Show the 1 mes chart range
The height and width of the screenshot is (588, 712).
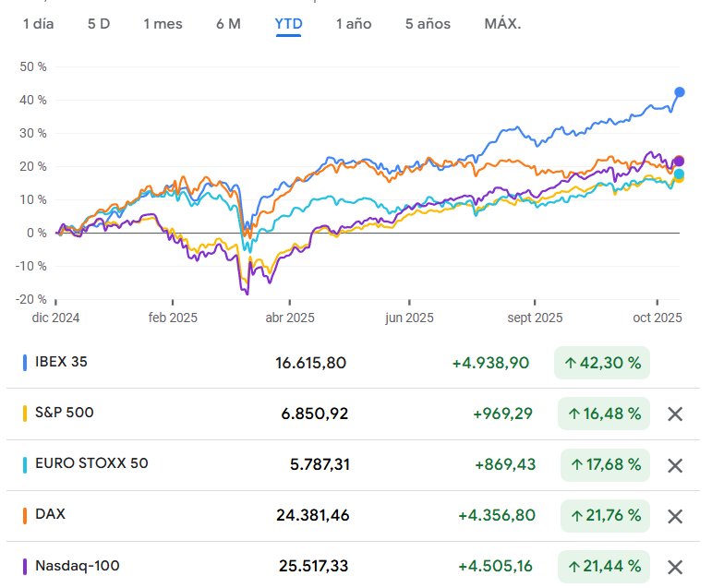tap(163, 23)
